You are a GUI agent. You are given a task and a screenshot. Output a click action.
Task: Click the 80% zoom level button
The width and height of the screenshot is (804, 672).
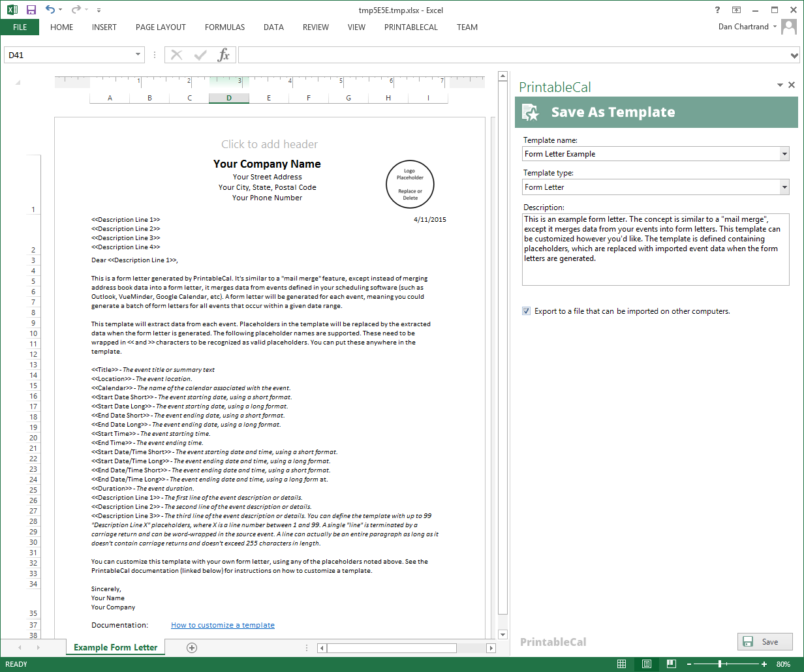point(784,664)
